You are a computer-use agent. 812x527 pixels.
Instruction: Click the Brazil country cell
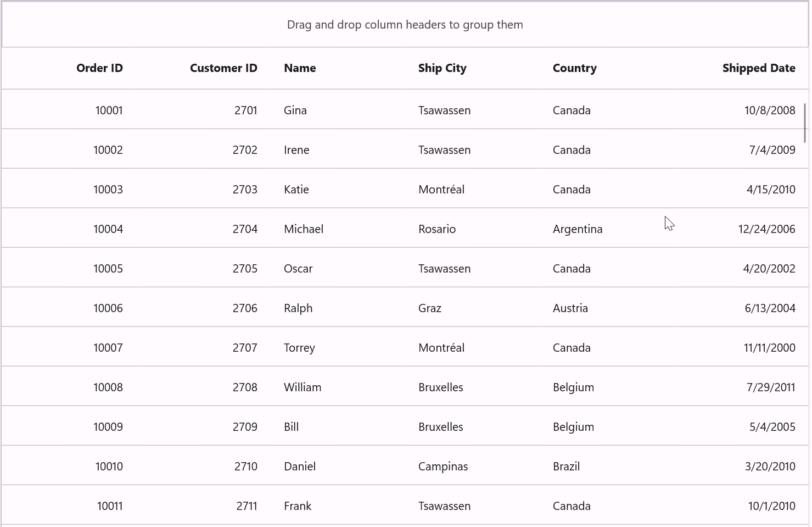click(x=566, y=466)
